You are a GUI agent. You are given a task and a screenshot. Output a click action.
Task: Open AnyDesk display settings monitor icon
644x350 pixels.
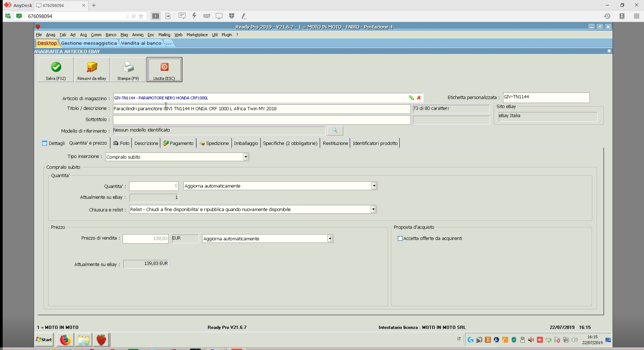(x=219, y=16)
